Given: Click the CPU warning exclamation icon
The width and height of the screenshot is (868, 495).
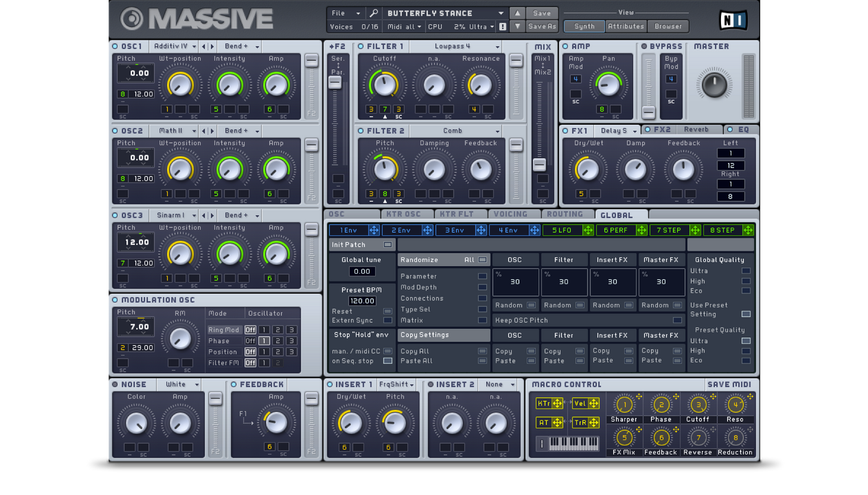Looking at the screenshot, I should (503, 27).
